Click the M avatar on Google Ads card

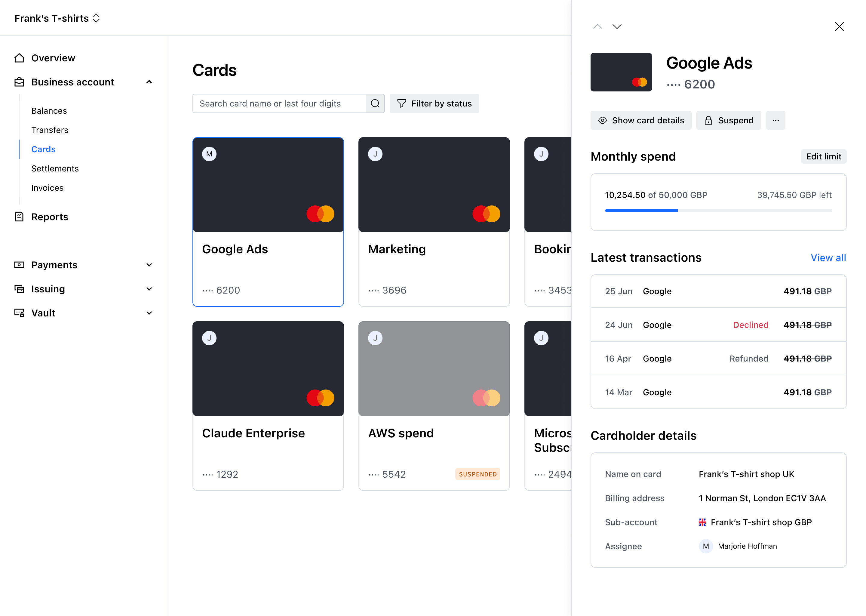click(x=209, y=154)
